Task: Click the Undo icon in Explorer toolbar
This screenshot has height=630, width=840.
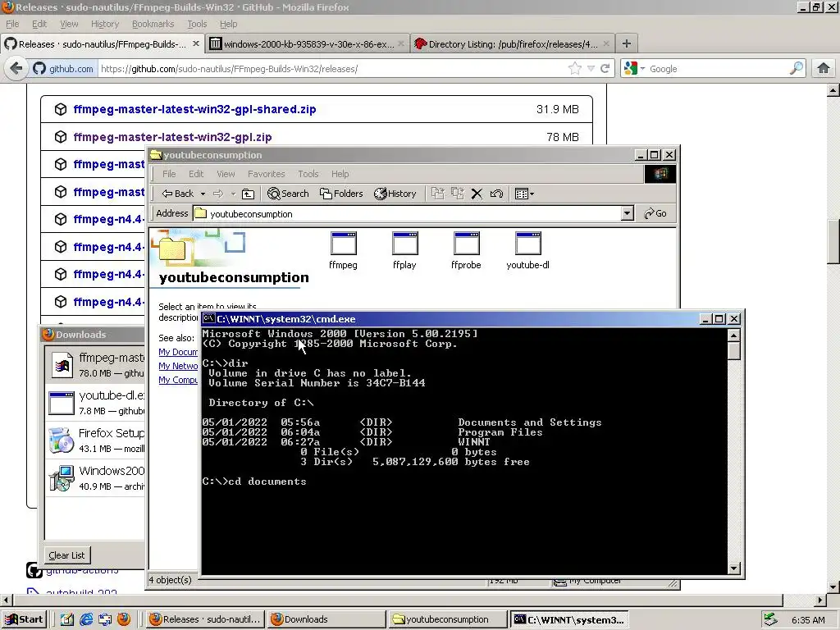Action: (x=496, y=194)
